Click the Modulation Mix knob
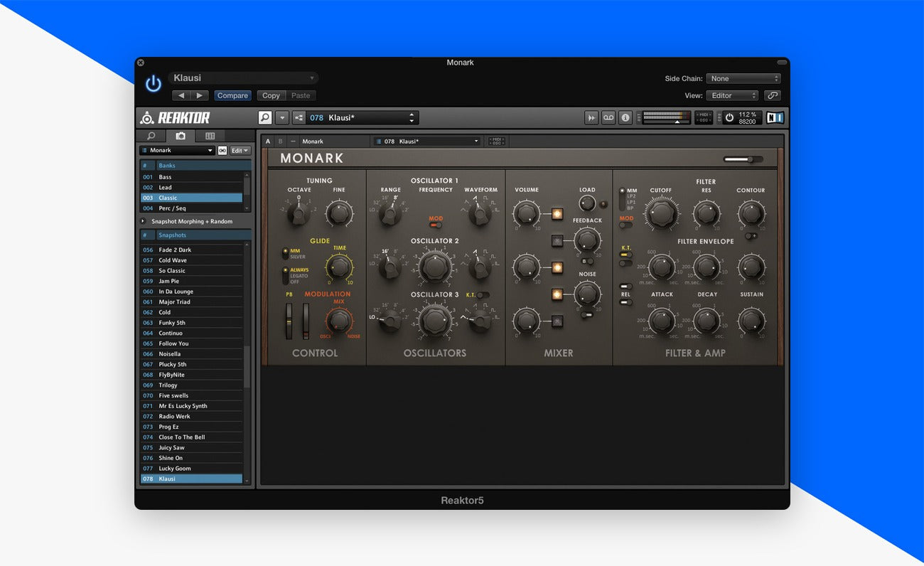Screen dimensions: 924x566 339,321
